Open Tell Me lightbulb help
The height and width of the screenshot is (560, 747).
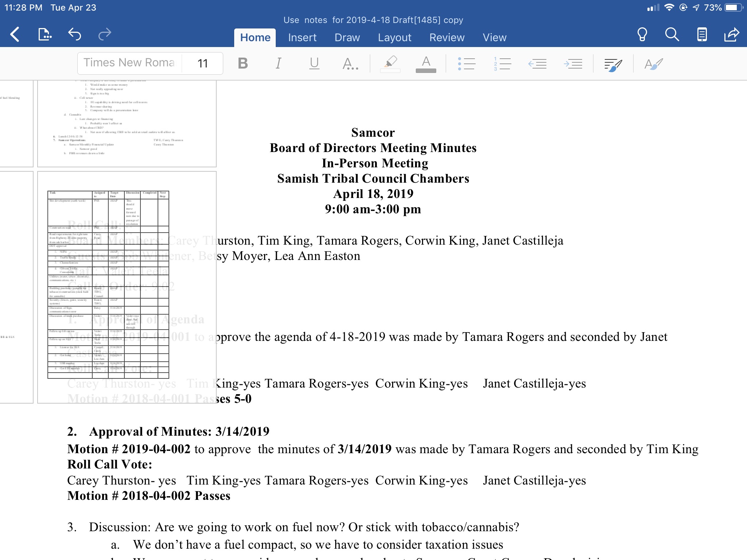(x=642, y=35)
